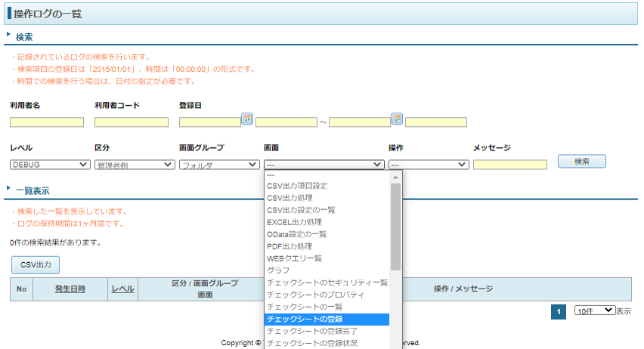Image resolution: width=644 pixels, height=349 pixels.
Task: Click the 利用者名 input field
Action: click(47, 122)
